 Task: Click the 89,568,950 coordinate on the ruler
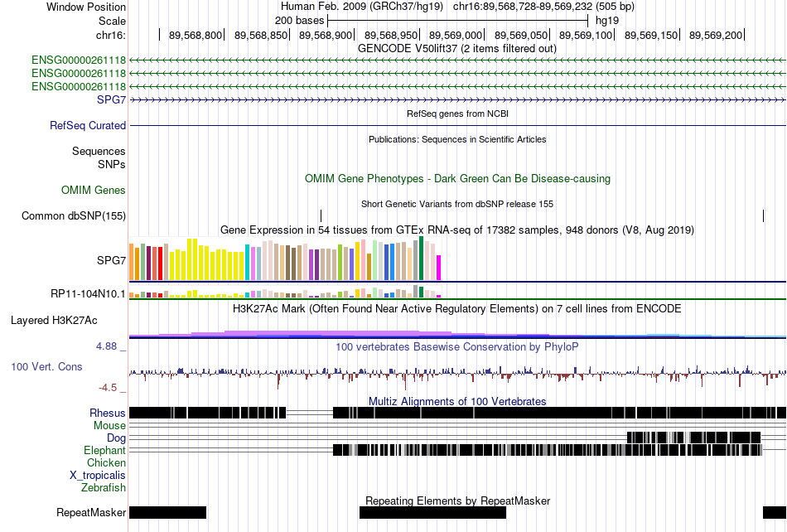(391, 35)
